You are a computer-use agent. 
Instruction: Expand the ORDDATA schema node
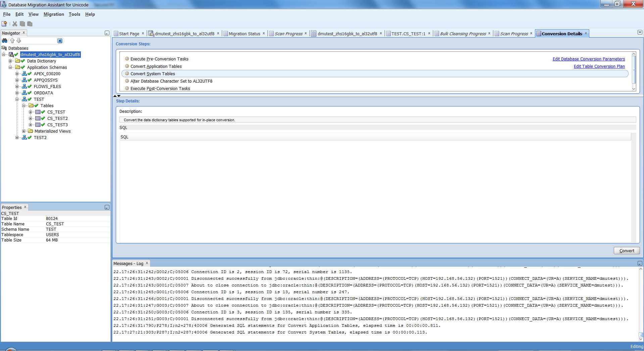(x=17, y=93)
